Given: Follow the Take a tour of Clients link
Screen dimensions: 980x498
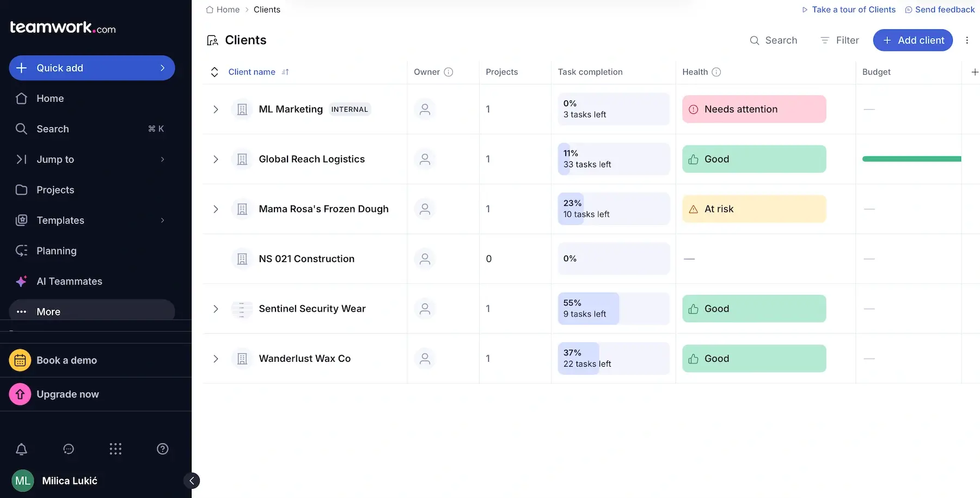Looking at the screenshot, I should click(853, 9).
